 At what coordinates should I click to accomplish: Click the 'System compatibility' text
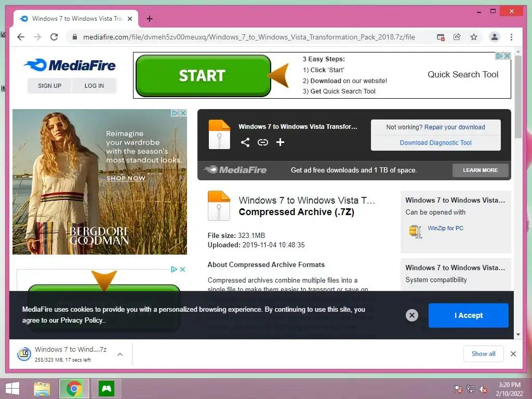tap(436, 280)
